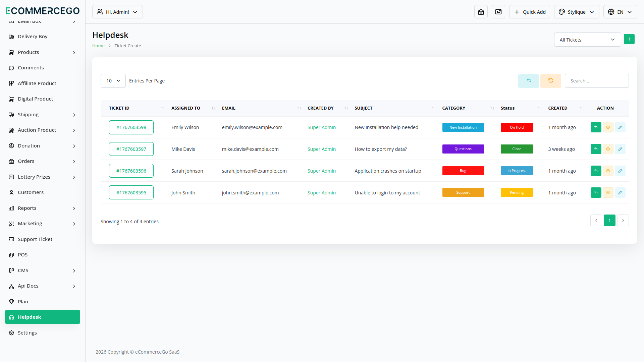
Task: Click the light blue reply arrow above table
Action: pyautogui.click(x=528, y=81)
